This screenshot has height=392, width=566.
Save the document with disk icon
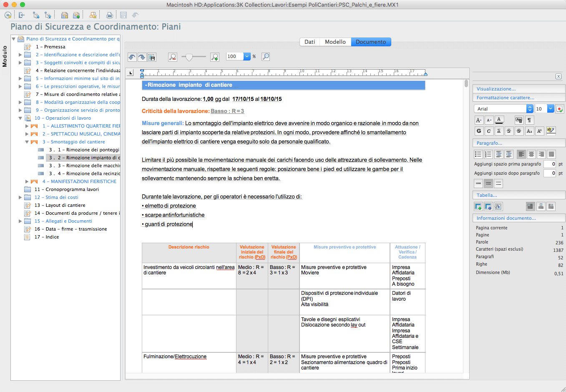point(152,57)
